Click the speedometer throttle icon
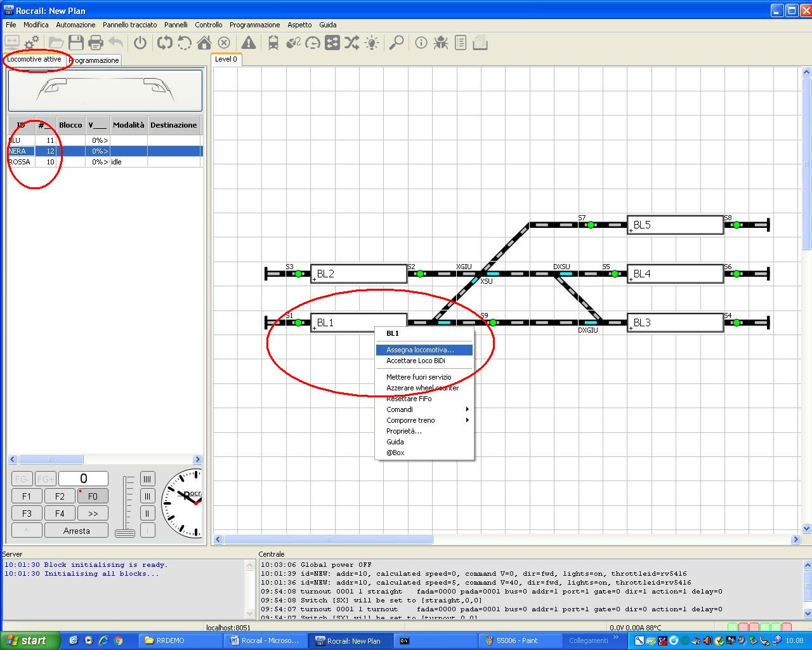 tap(313, 43)
